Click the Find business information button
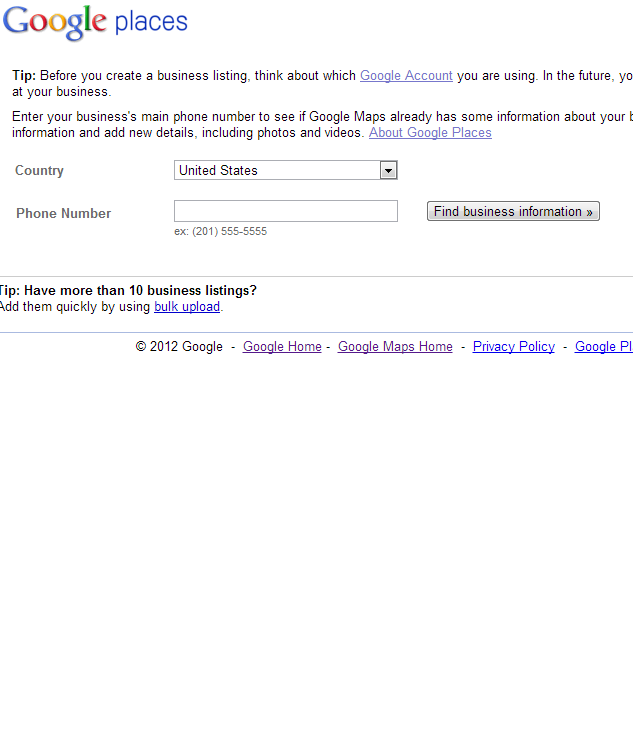Viewport: 633px width, 731px height. pos(513,211)
